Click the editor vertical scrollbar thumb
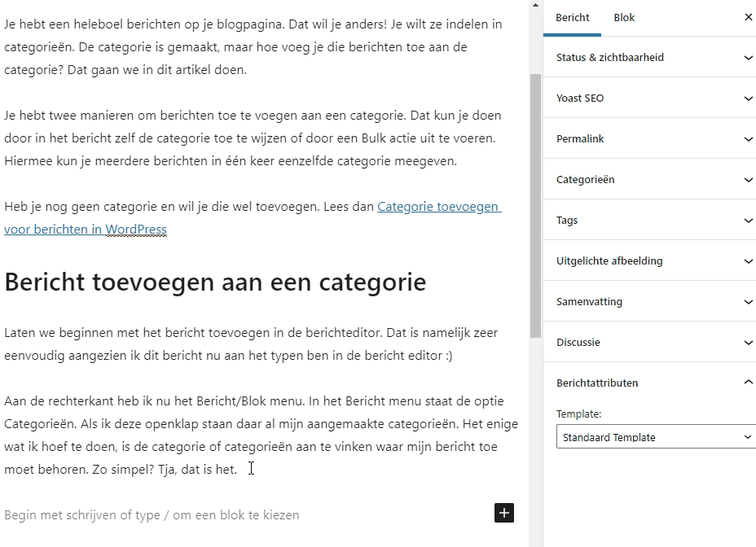This screenshot has height=547, width=756. coord(535,203)
